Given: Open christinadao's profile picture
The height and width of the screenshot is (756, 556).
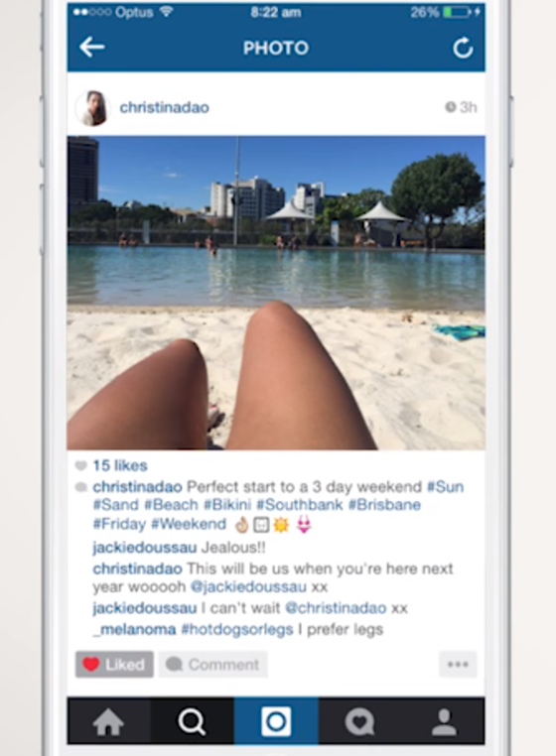Looking at the screenshot, I should (x=92, y=108).
